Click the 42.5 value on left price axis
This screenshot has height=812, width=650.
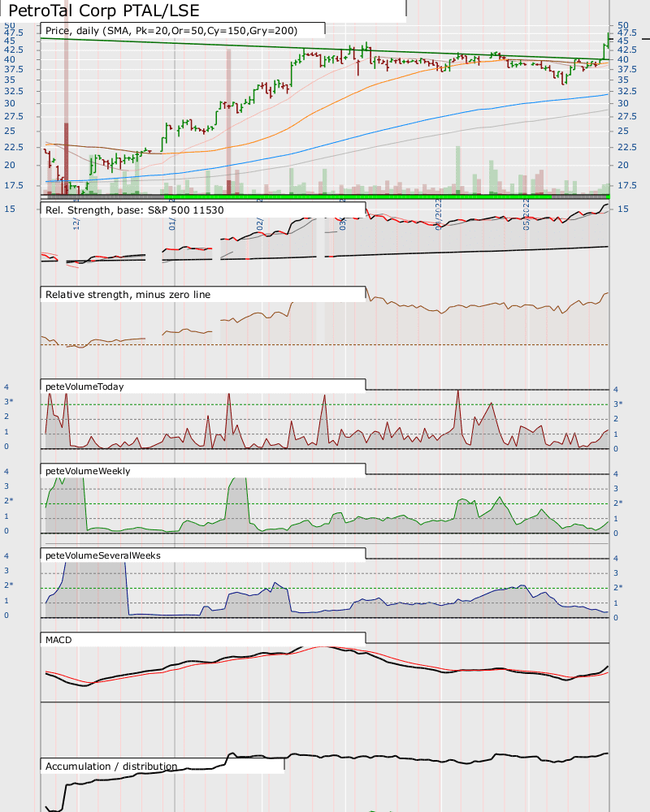tap(14, 50)
